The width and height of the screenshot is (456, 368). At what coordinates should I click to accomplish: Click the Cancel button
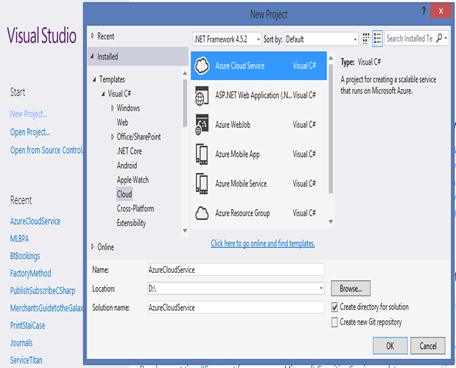tap(428, 346)
